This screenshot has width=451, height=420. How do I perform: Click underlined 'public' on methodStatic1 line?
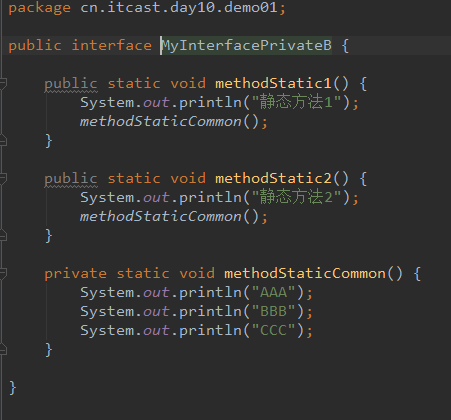[71, 84]
